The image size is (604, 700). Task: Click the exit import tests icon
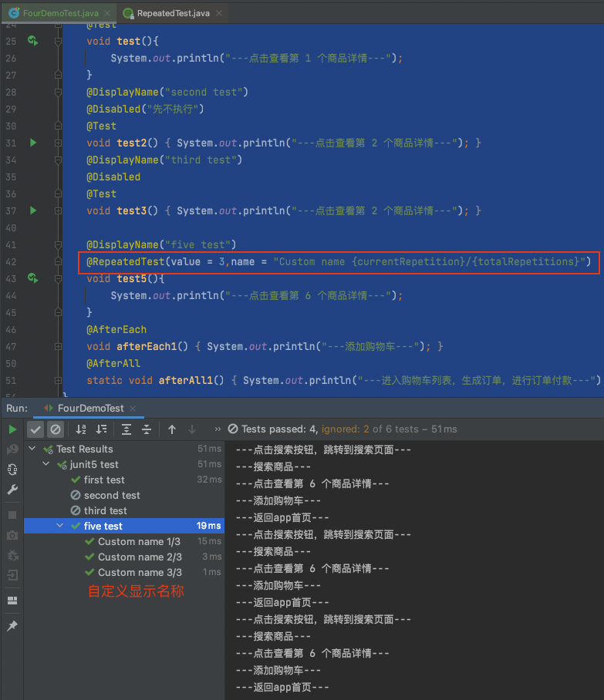click(12, 575)
